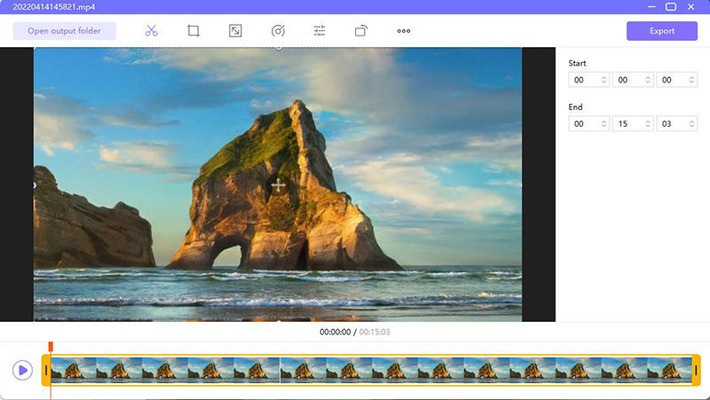Click Start hours stepper arrows
This screenshot has height=400, width=710.
click(x=603, y=80)
